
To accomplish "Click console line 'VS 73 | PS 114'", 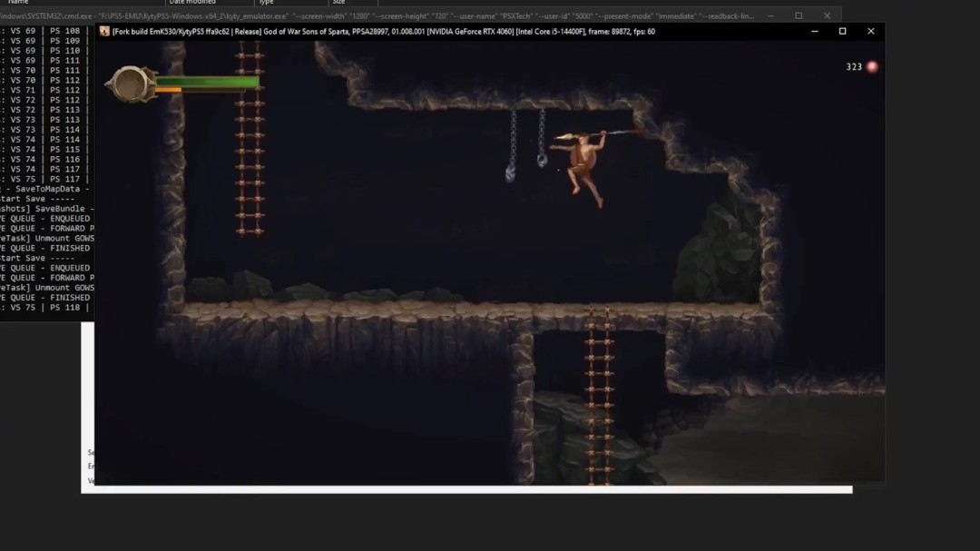I will pos(44,130).
